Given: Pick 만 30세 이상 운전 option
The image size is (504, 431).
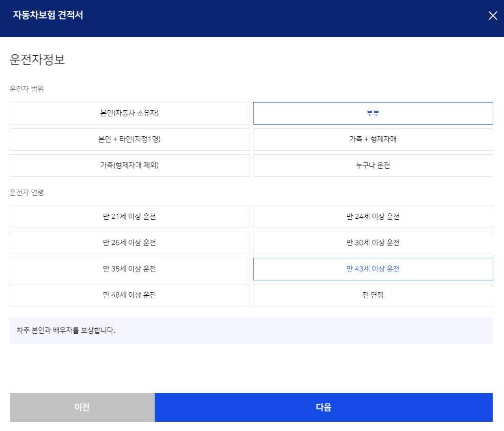Looking at the screenshot, I should pyautogui.click(x=373, y=243).
